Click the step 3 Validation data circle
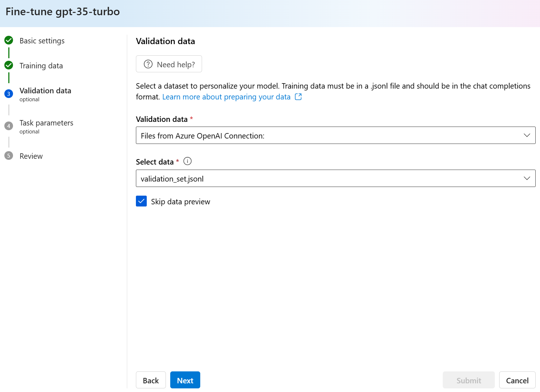Image resolution: width=540 pixels, height=392 pixels. (9, 94)
